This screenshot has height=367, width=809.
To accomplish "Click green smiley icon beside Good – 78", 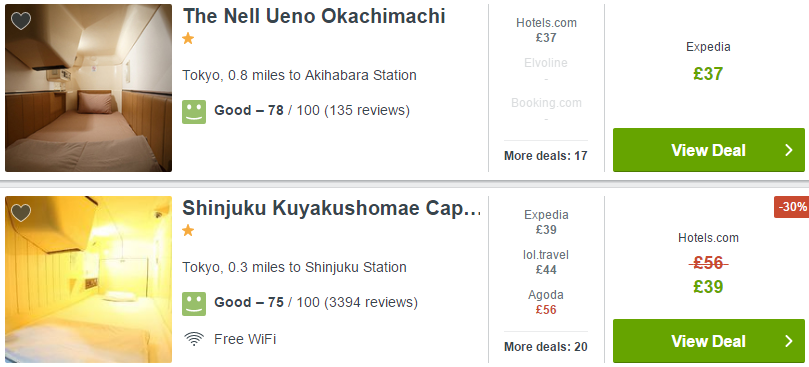I will coord(194,111).
